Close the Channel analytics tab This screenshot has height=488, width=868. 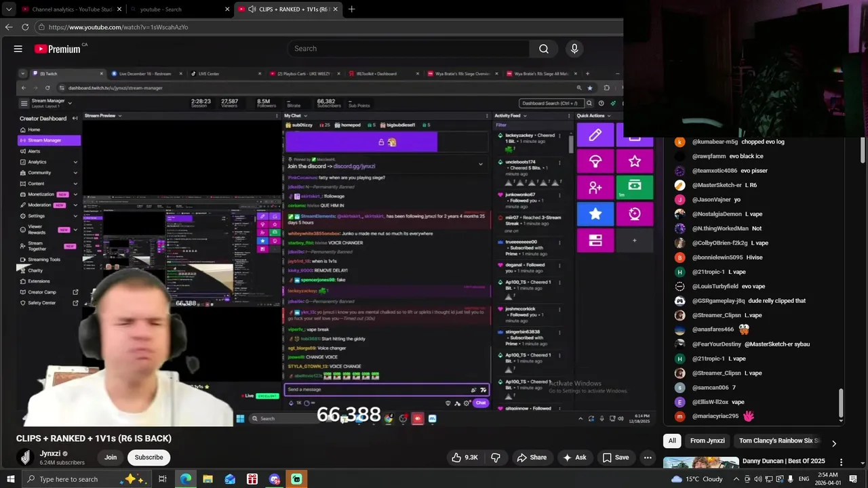click(119, 9)
